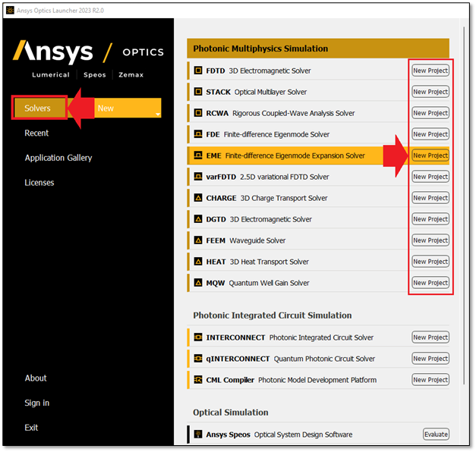Evaluate Ansys Speos software

pos(436,435)
